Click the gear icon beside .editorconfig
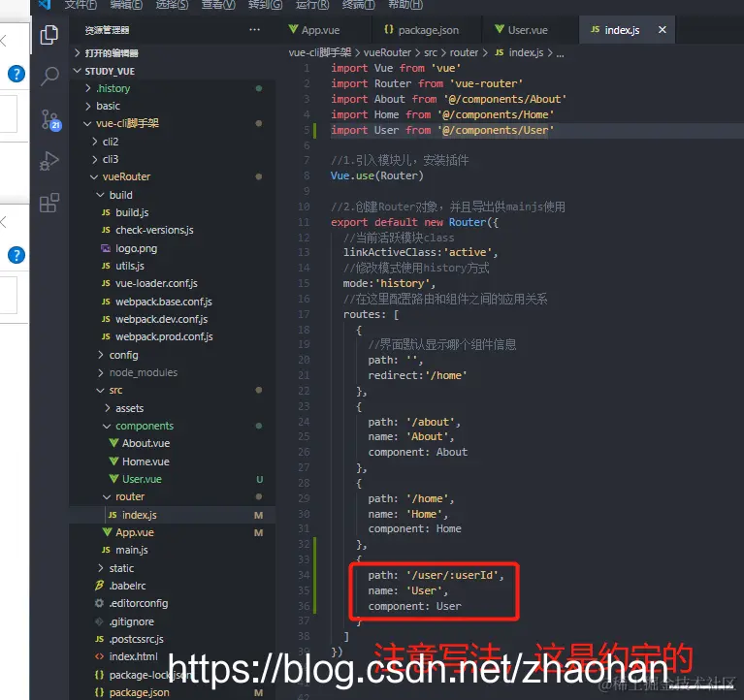 pos(99,603)
